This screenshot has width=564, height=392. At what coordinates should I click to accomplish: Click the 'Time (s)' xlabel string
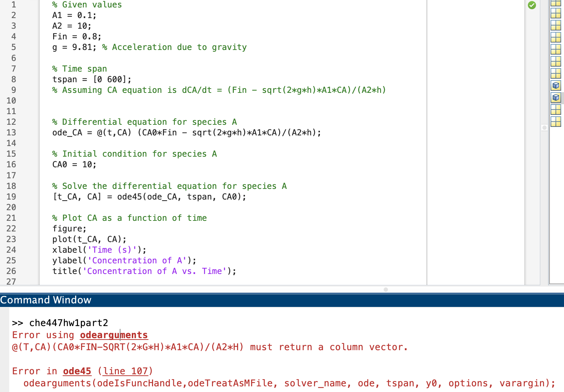click(112, 250)
